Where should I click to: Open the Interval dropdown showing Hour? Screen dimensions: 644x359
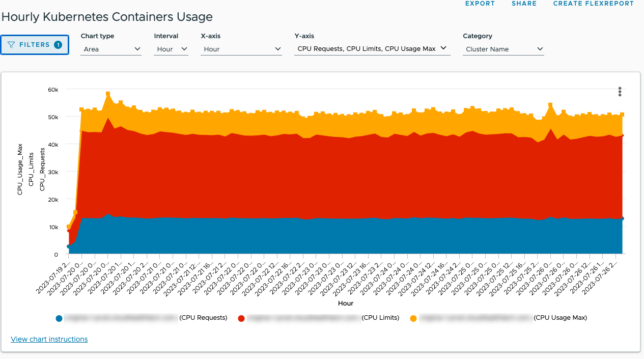tap(171, 49)
